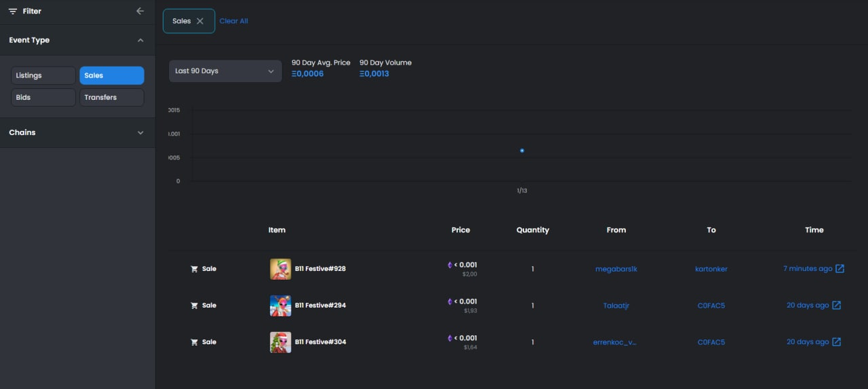Screen dimensions: 868x389
Task: Open B11 Festive#928 thumbnail
Action: 281,269
